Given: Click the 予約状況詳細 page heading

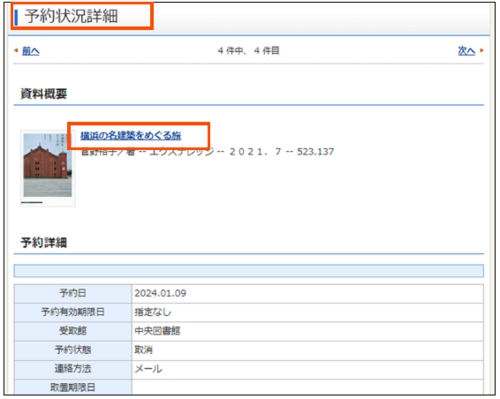Looking at the screenshot, I should tap(71, 16).
